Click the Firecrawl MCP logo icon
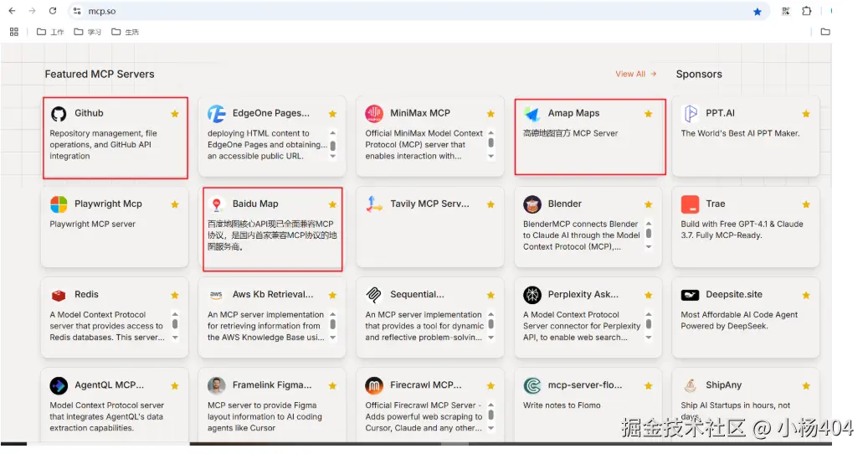This screenshot has width=868, height=454. click(374, 385)
